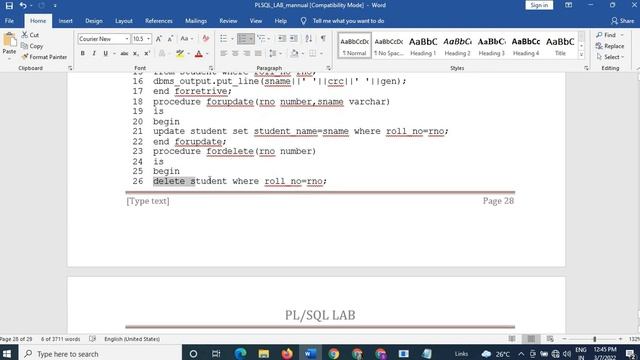This screenshot has width=640, height=360.
Task: Click the Windows taskbar search box
Action: (100, 354)
